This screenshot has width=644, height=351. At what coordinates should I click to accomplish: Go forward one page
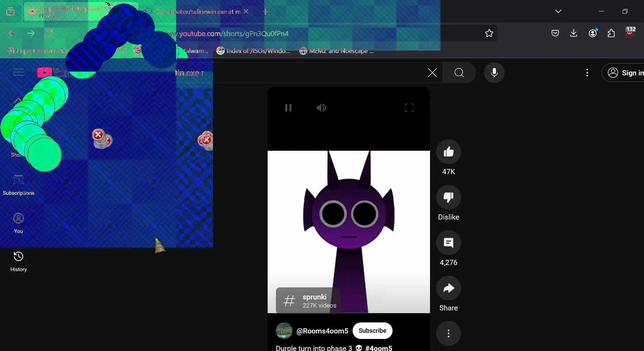[31, 33]
